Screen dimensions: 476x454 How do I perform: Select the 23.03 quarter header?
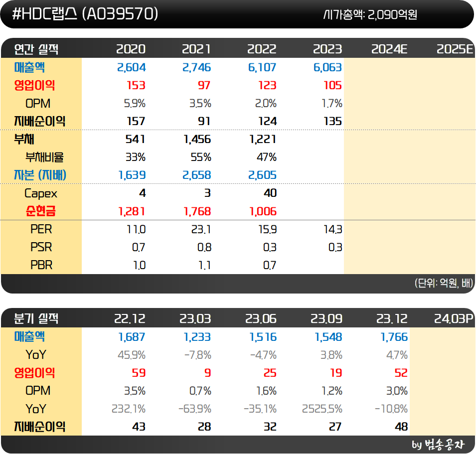click(195, 318)
